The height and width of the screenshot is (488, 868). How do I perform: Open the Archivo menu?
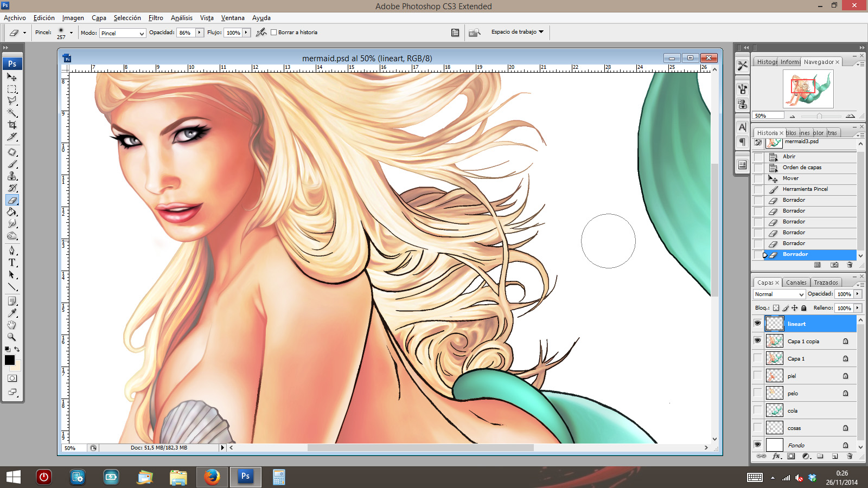(15, 18)
